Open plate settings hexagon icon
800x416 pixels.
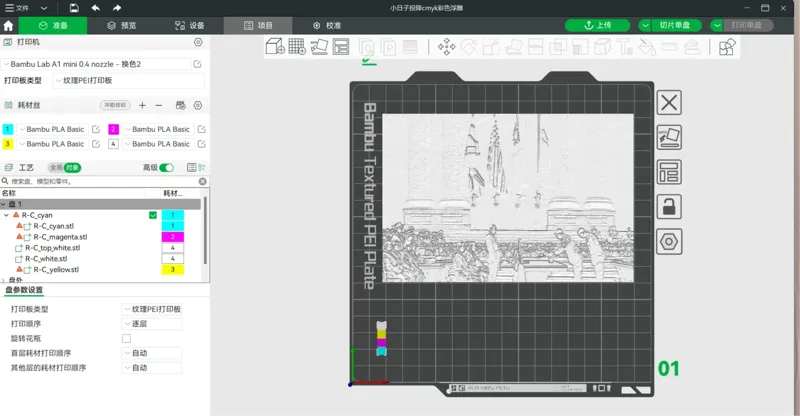tap(669, 241)
